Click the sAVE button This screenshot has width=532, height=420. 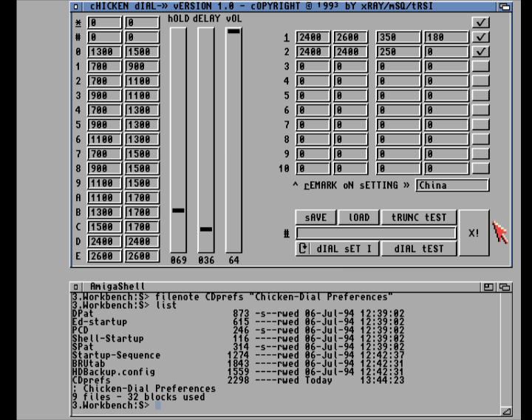pyautogui.click(x=316, y=217)
